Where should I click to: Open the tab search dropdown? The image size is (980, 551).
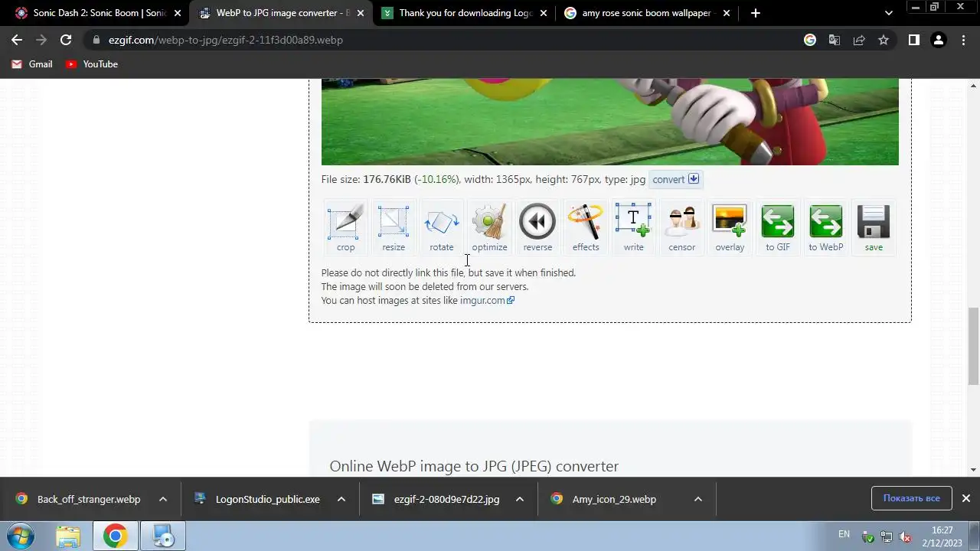point(888,13)
